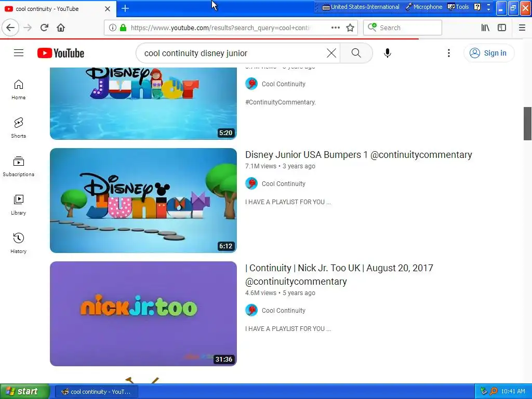Viewport: 532px width, 399px height.
Task: Open the #ContinuityCommentary hashtag text
Action: 281,102
